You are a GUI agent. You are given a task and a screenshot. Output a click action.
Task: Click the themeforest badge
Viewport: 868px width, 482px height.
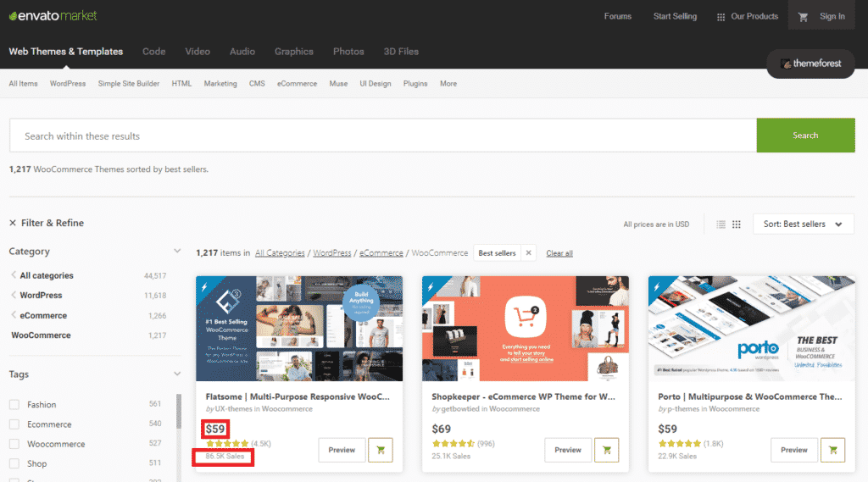point(810,64)
